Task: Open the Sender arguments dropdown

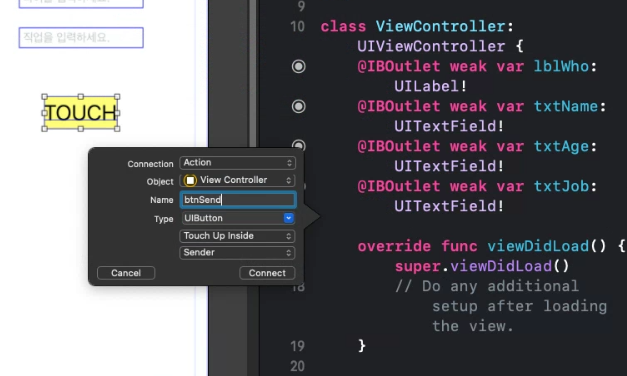Action: (x=238, y=253)
